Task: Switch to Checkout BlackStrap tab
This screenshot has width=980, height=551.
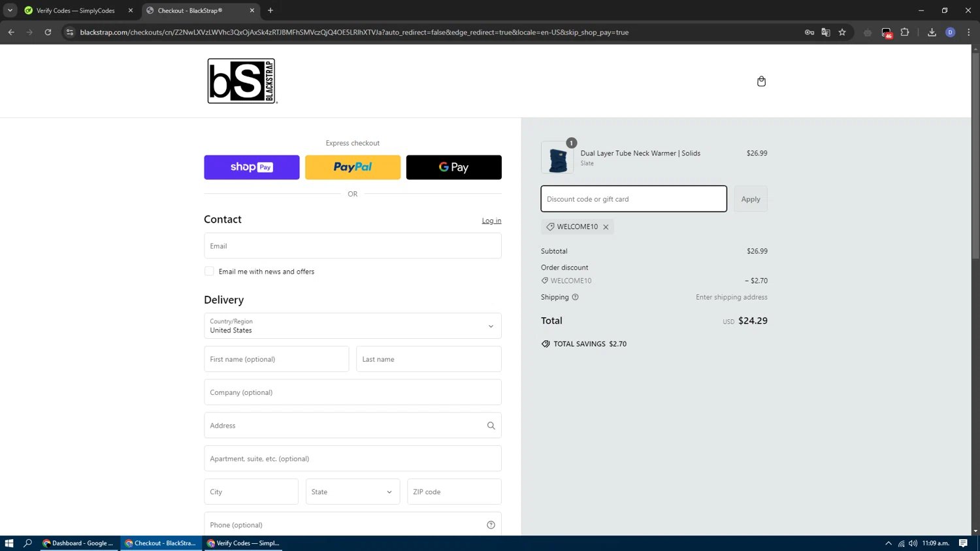Action: 198,10
